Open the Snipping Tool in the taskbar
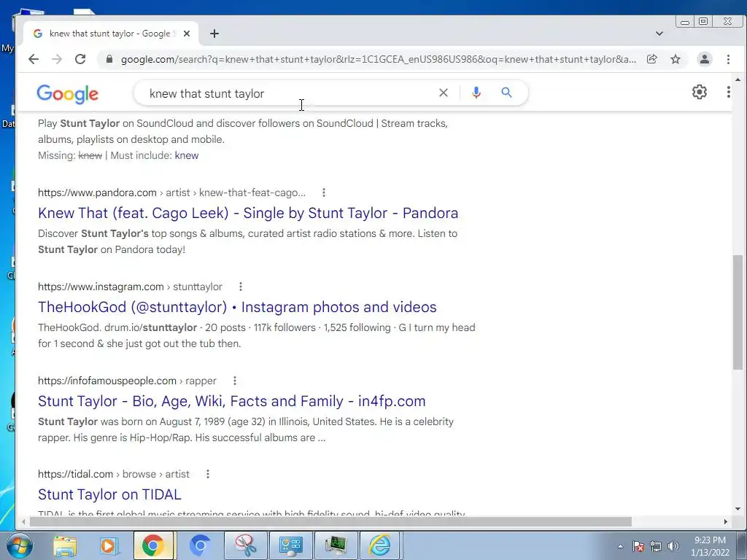Image resolution: width=747 pixels, height=560 pixels. coord(246,545)
